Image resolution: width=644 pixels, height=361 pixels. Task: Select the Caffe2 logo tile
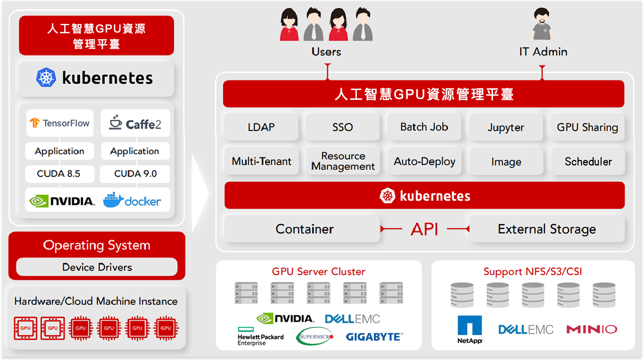pyautogui.click(x=135, y=123)
